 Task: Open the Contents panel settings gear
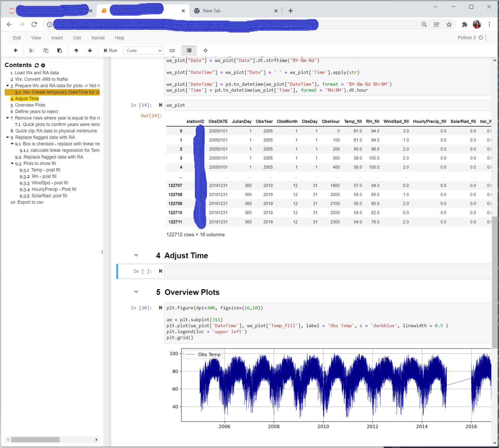click(43, 65)
